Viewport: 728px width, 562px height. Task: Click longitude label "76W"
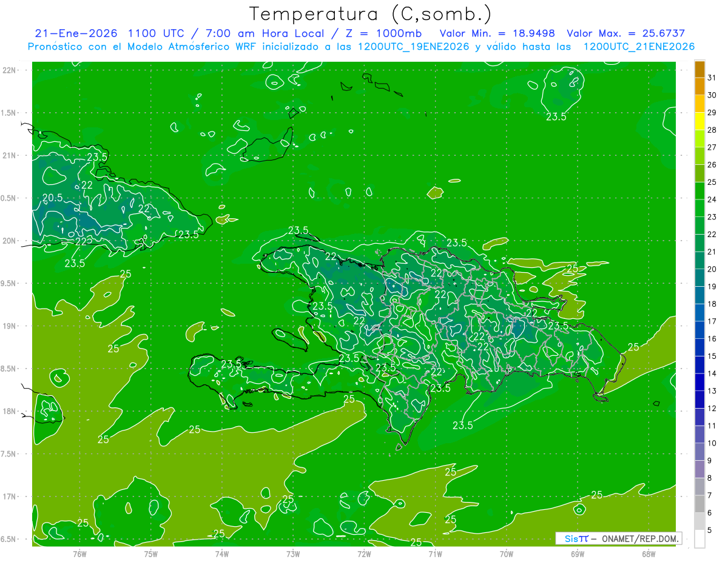pos(79,553)
